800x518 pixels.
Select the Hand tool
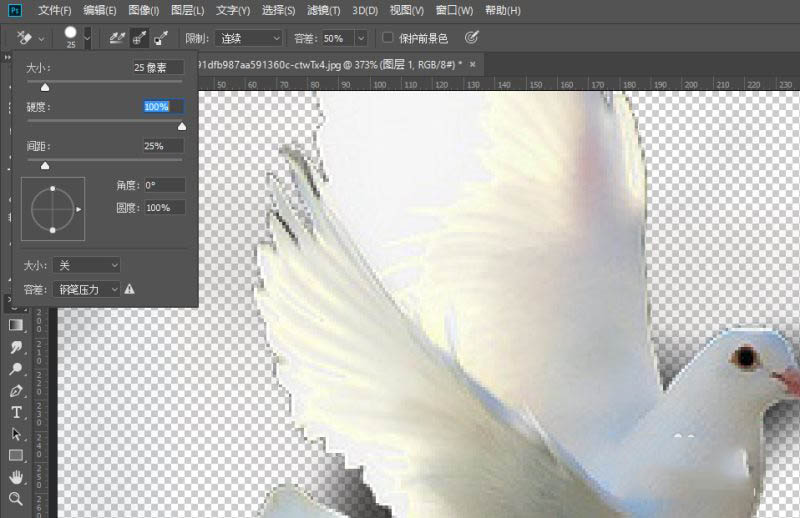point(16,477)
